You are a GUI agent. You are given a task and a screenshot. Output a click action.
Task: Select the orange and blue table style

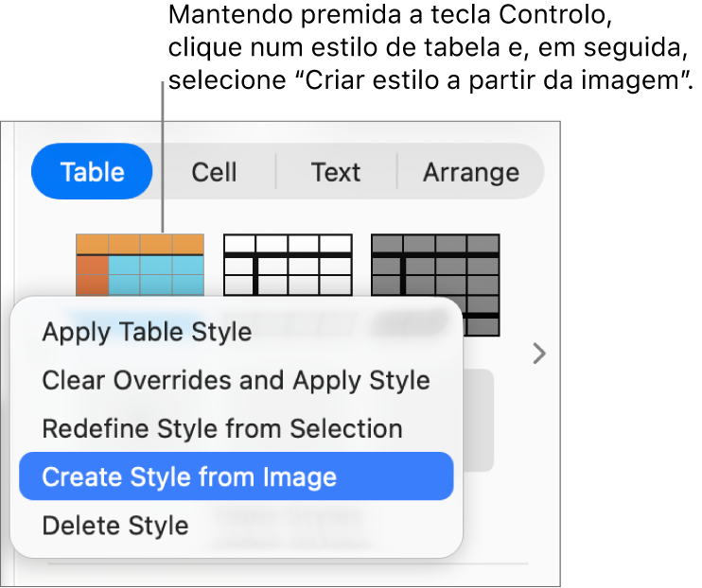click(x=139, y=265)
